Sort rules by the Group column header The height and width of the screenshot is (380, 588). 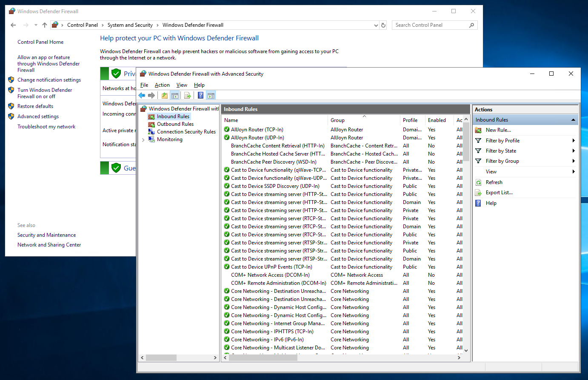pyautogui.click(x=364, y=120)
